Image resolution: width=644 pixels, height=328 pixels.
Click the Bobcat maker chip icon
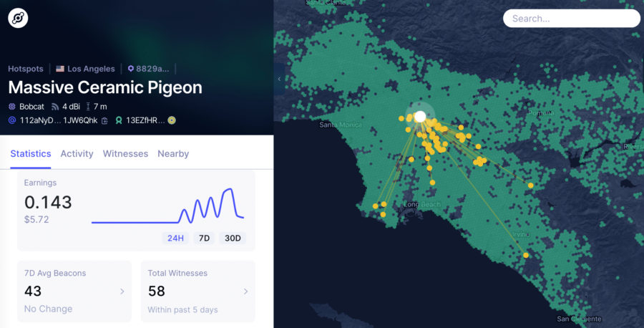12,107
